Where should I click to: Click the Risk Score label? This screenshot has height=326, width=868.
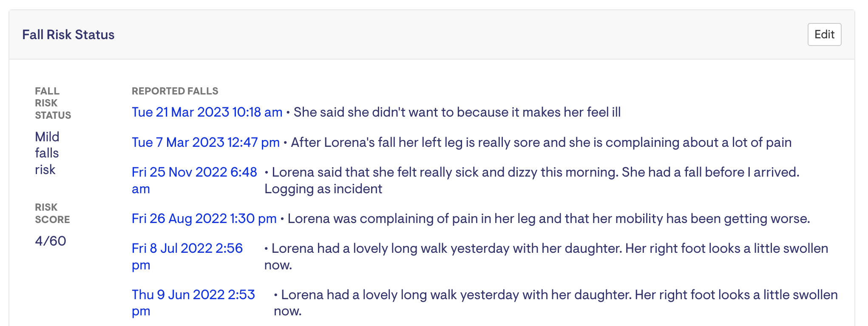coord(52,213)
